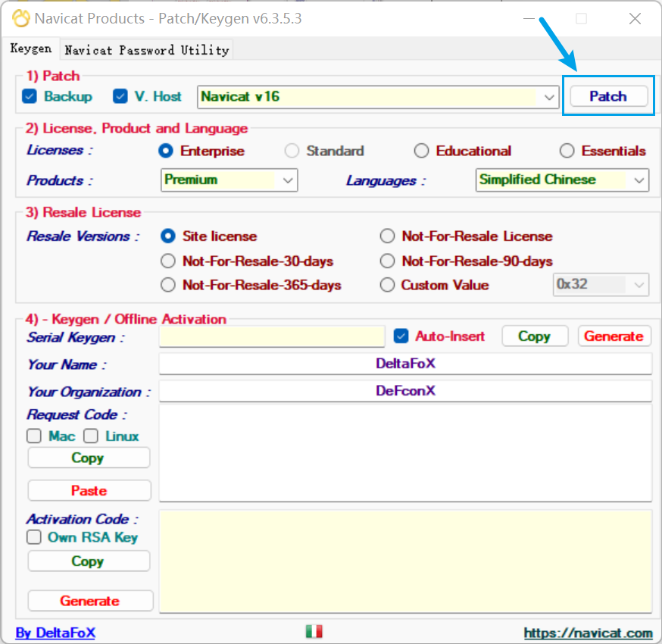Open the Navicat v16 version dropdown
Screen dimensions: 662x644
pyautogui.click(x=378, y=97)
